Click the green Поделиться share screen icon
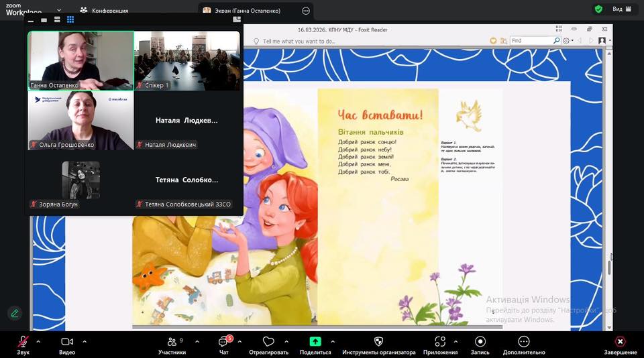644x358 pixels. pos(315,342)
